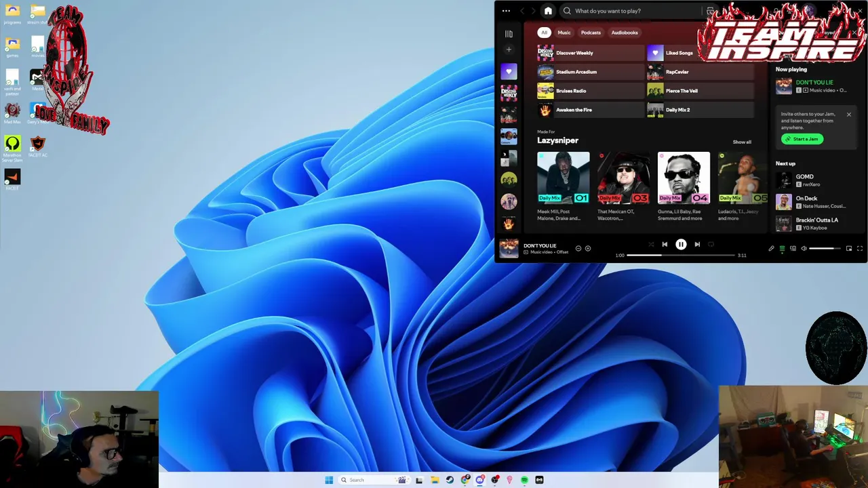This screenshot has width=868, height=488.
Task: Open the Windows Start button
Action: pos(329,480)
